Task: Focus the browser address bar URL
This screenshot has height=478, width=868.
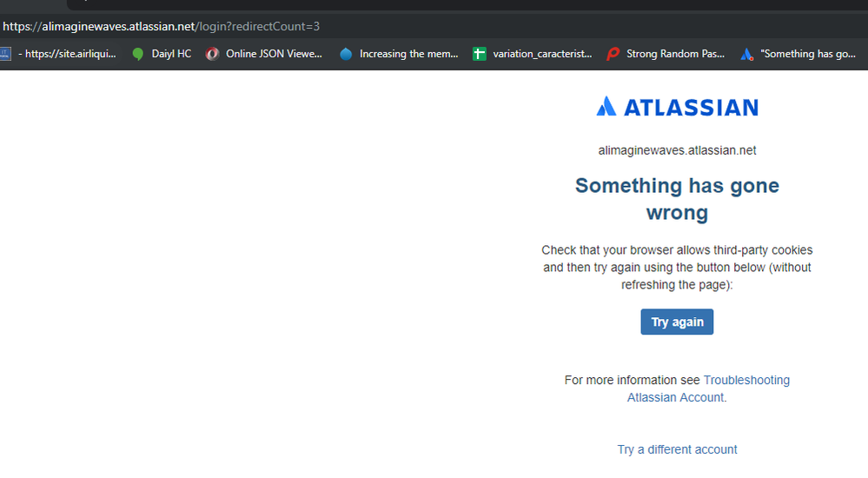Action: (161, 26)
